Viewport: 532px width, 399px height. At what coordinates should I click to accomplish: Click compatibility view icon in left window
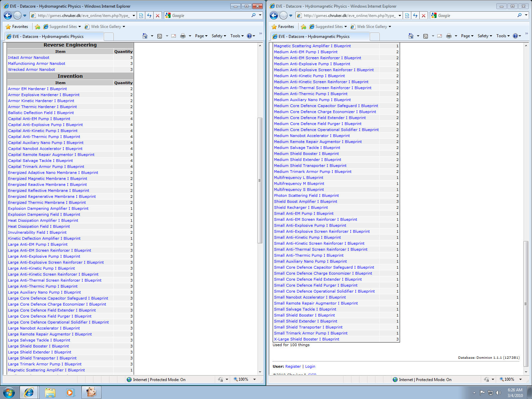(141, 15)
